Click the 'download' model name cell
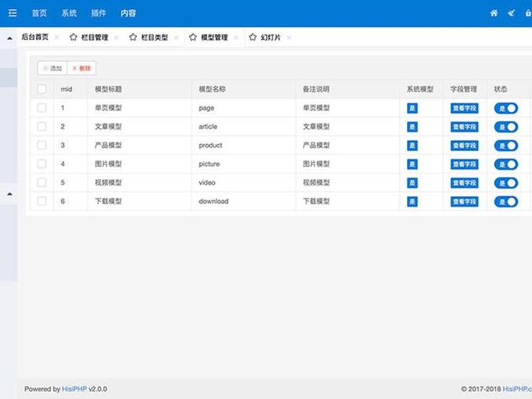The width and height of the screenshot is (532, 399). click(x=213, y=201)
